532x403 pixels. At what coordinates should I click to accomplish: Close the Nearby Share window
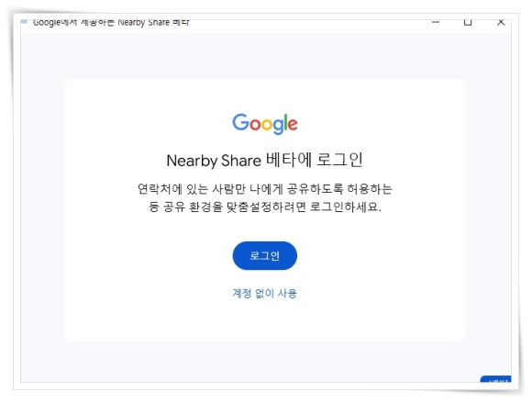(501, 22)
